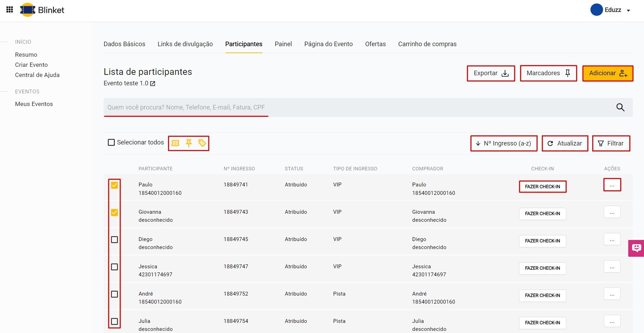
Task: Open actions menu for Giovanna's row
Action: click(x=612, y=212)
